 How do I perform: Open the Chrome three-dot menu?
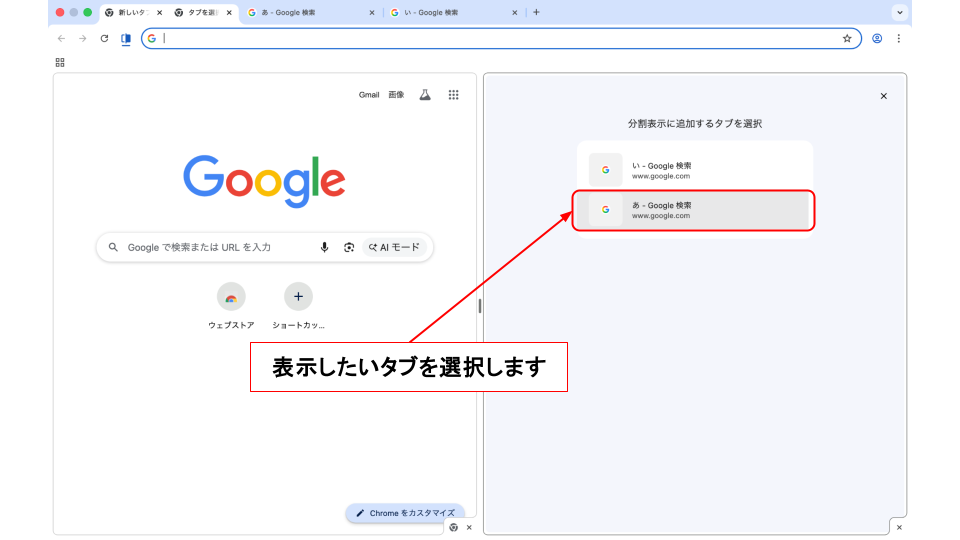[899, 39]
